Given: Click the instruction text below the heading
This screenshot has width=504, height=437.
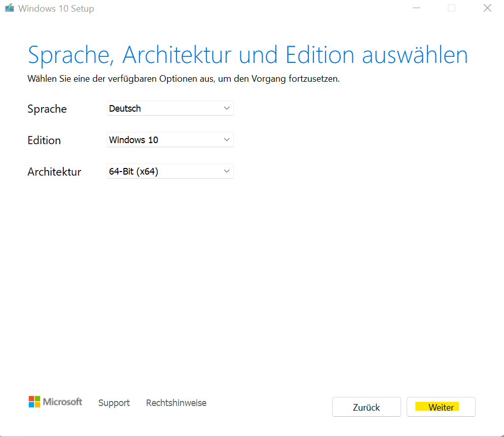Looking at the screenshot, I should pyautogui.click(x=183, y=79).
